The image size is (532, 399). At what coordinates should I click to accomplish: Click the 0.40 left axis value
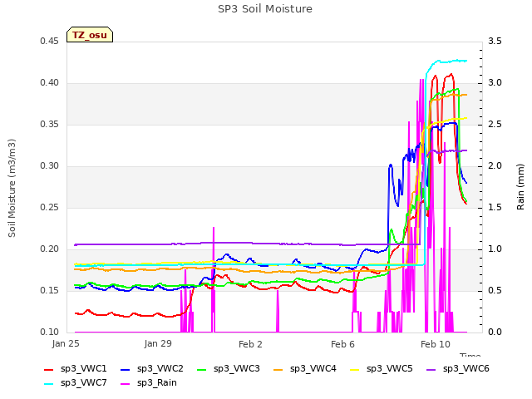click(50, 83)
